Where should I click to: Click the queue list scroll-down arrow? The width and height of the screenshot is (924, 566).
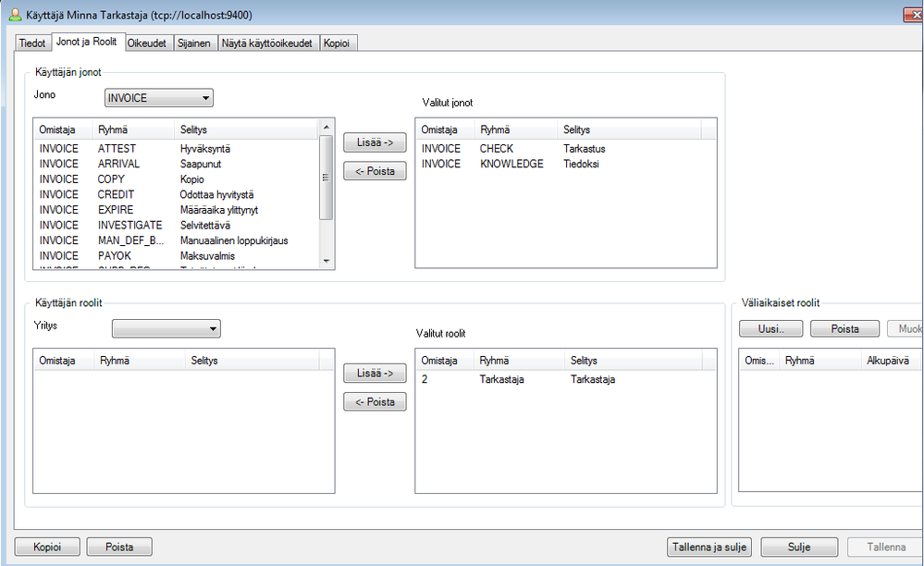[326, 261]
